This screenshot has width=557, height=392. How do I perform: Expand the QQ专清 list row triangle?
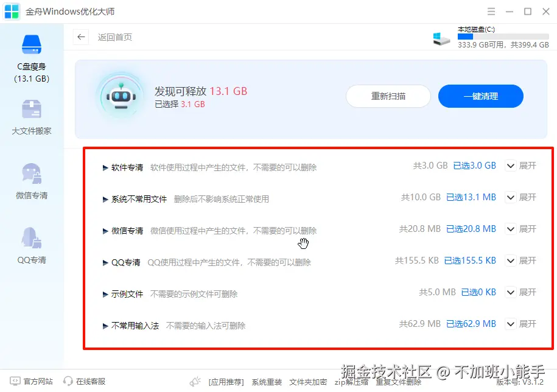[x=105, y=262]
